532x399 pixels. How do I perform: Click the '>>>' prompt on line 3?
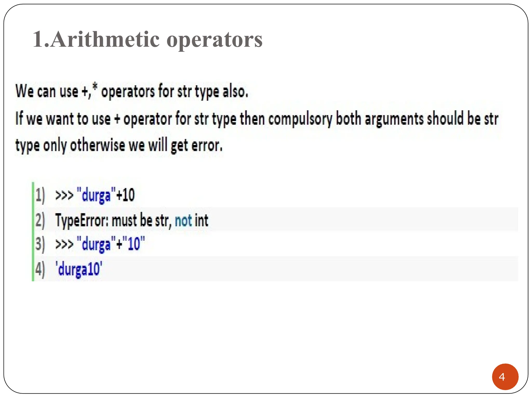[x=64, y=244]
